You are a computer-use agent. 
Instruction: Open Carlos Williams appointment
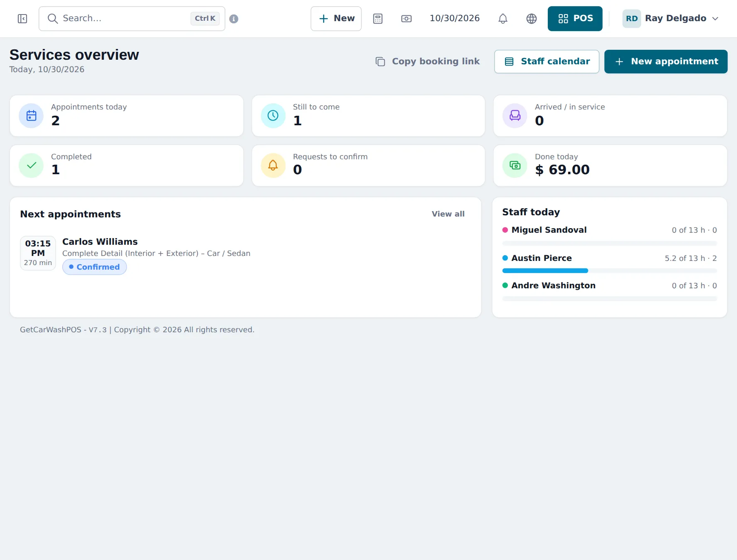(x=100, y=242)
